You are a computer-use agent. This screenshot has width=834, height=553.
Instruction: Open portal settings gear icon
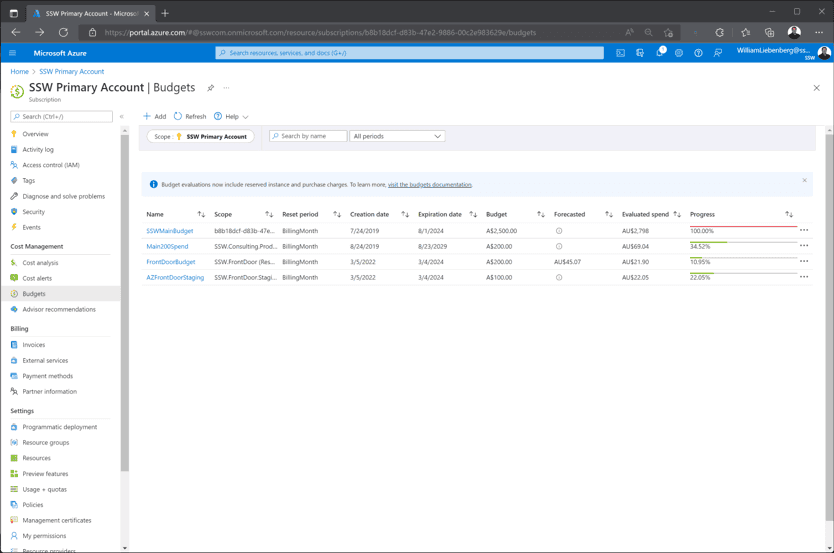pyautogui.click(x=679, y=53)
